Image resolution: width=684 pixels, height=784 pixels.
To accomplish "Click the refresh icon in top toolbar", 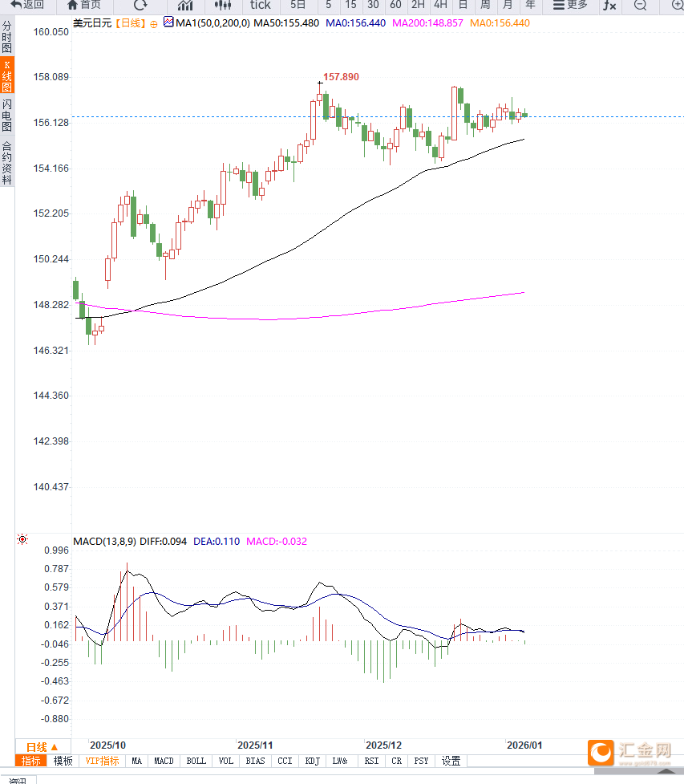I will click(140, 5).
